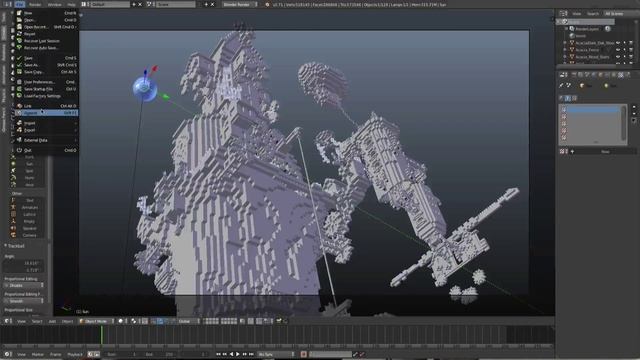
Task: Click the red record keyframe button
Action: 303,354
